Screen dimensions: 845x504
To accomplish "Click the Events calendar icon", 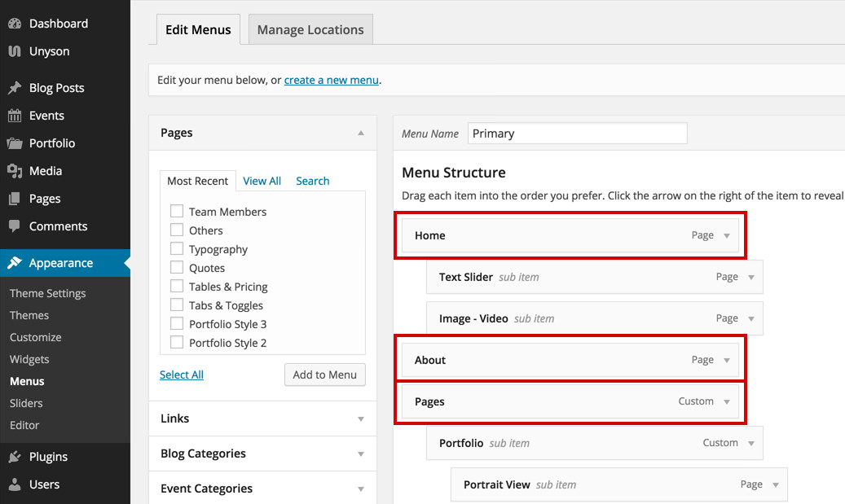I will tap(15, 116).
